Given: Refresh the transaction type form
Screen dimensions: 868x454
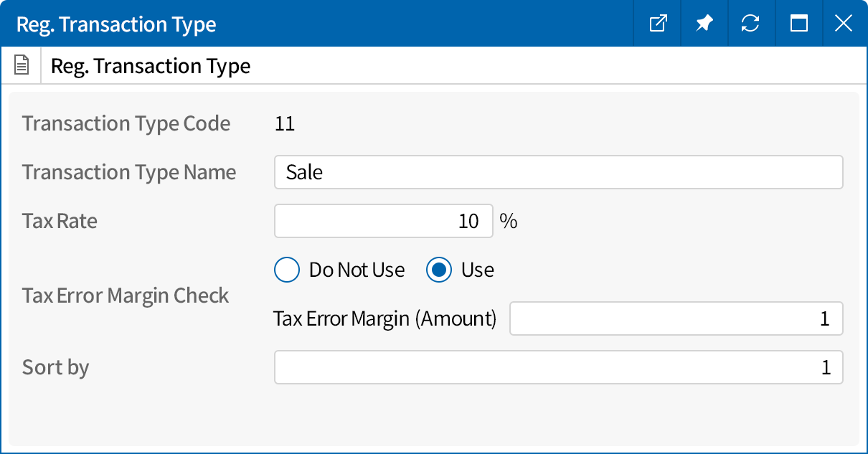Looking at the screenshot, I should click(x=750, y=24).
